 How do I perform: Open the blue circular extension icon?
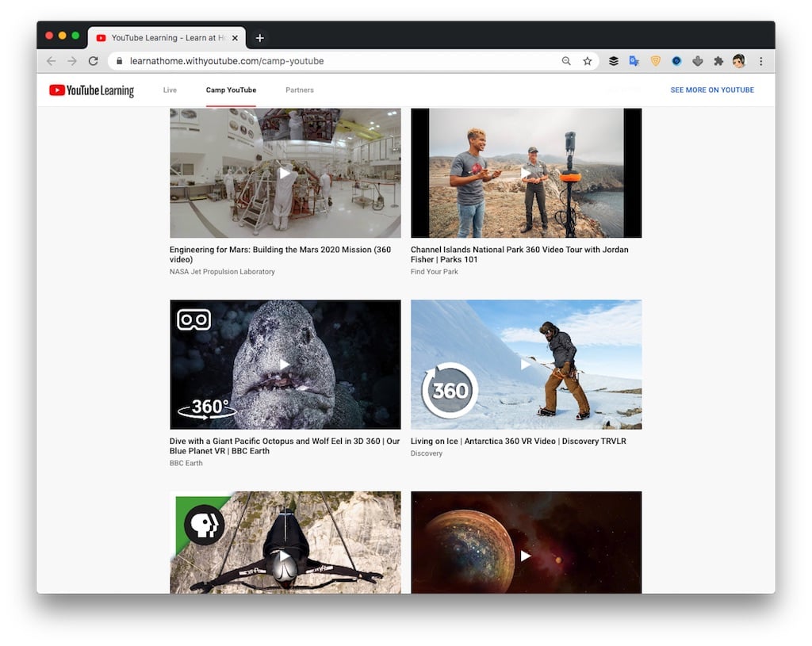coord(676,61)
